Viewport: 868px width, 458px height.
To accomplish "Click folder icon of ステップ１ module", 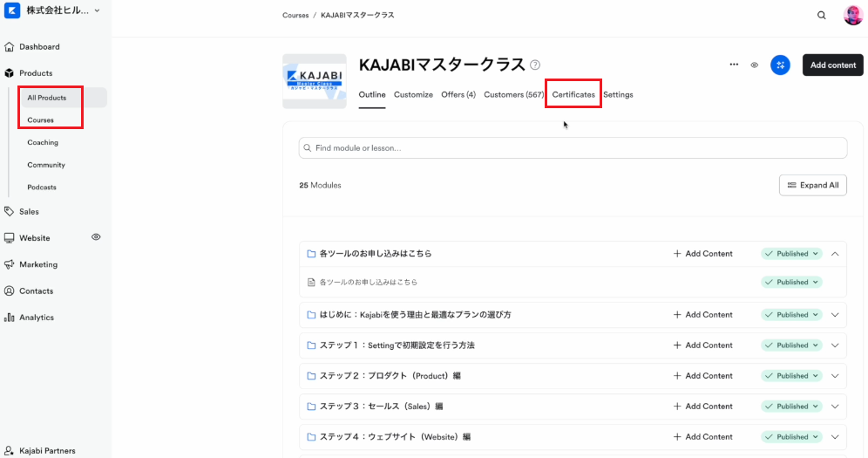I will point(311,345).
